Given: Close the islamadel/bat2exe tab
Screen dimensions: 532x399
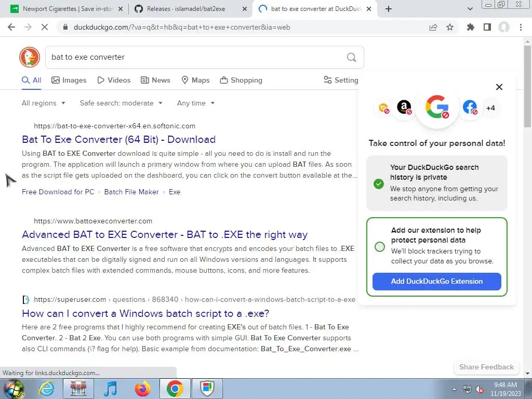Looking at the screenshot, I should click(245, 9).
